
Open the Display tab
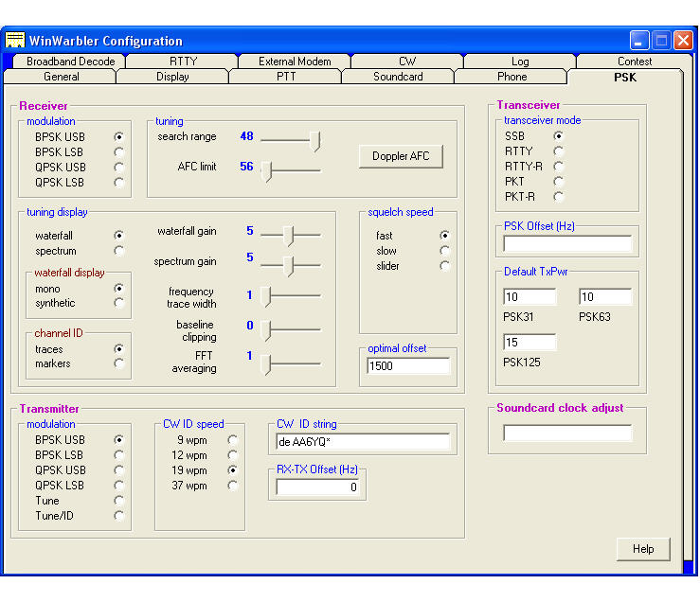tap(172, 77)
